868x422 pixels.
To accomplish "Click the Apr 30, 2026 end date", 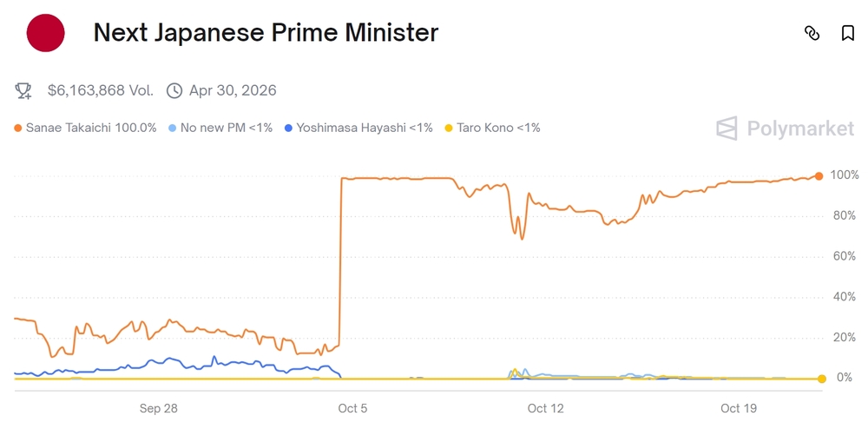I will click(233, 90).
